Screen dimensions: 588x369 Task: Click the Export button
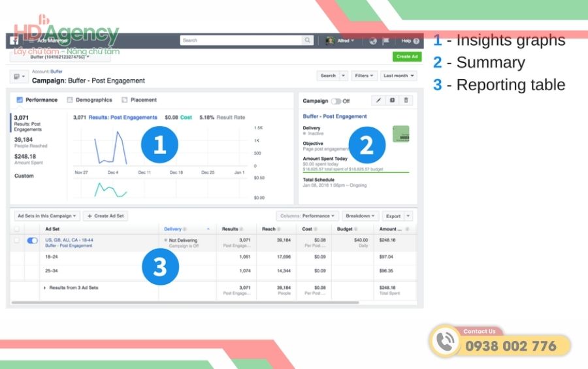[x=393, y=216]
